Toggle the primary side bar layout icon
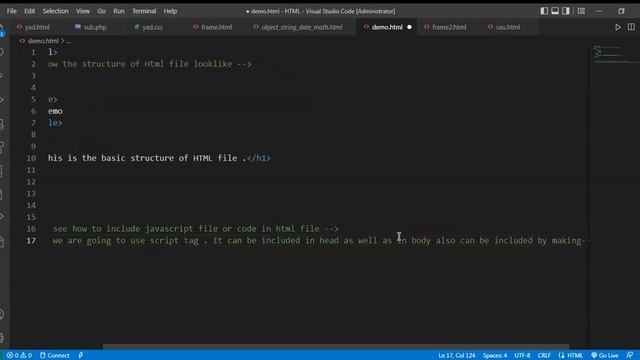The image size is (640, 360). pos(544,11)
